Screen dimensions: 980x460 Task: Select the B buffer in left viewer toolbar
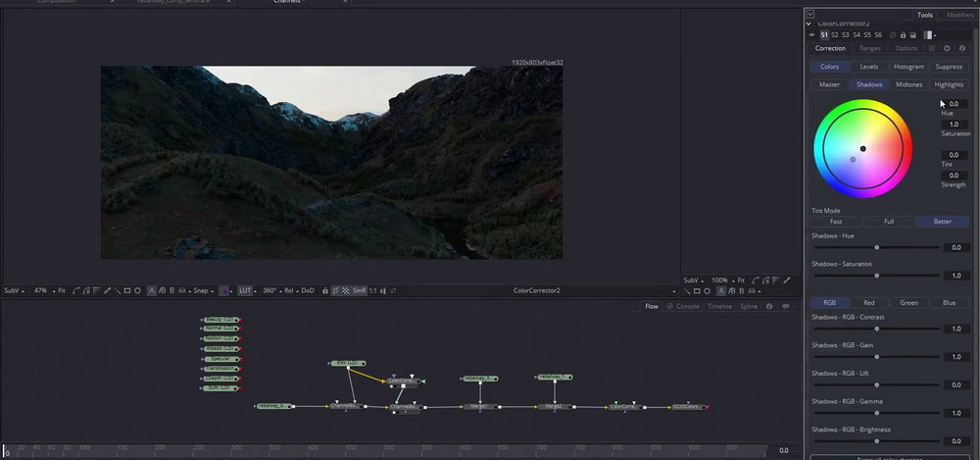pyautogui.click(x=171, y=290)
